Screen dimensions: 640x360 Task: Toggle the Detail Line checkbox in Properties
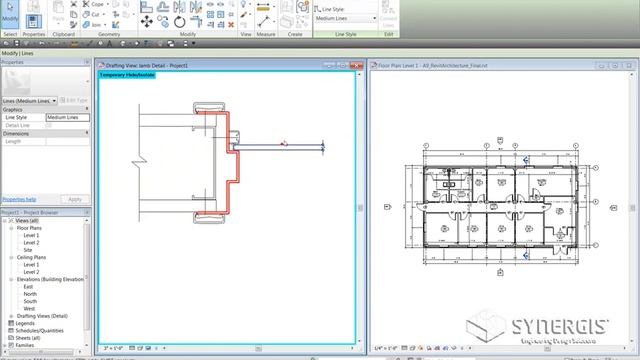49,126
